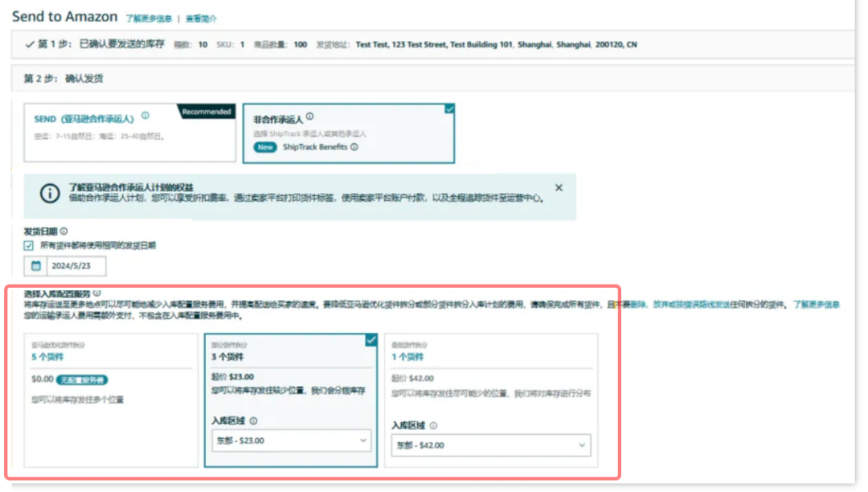Open the calendar icon for shipping date
Image resolution: width=868 pixels, height=492 pixels.
(x=35, y=265)
